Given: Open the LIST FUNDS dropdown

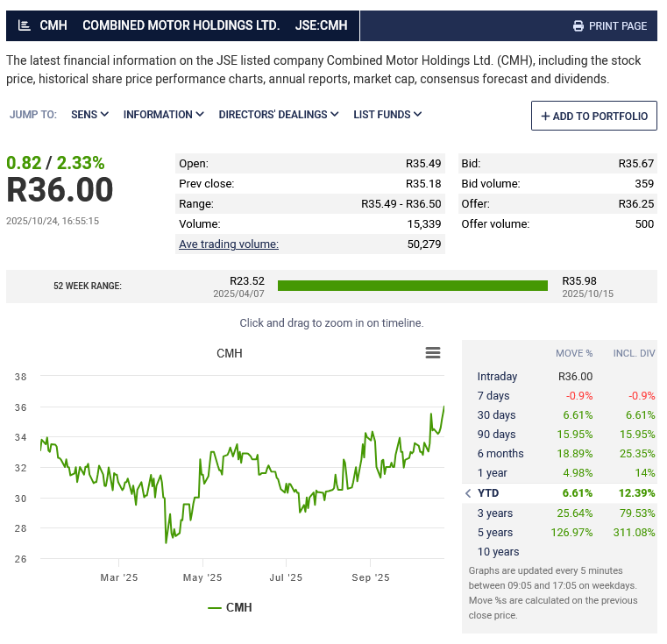Looking at the screenshot, I should click(387, 115).
